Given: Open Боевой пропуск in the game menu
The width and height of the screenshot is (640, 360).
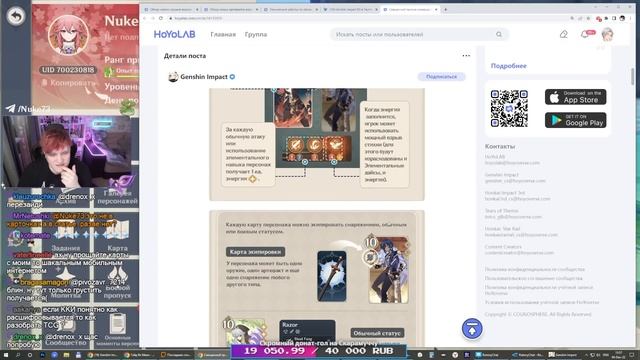Looking at the screenshot, I should click(118, 282).
